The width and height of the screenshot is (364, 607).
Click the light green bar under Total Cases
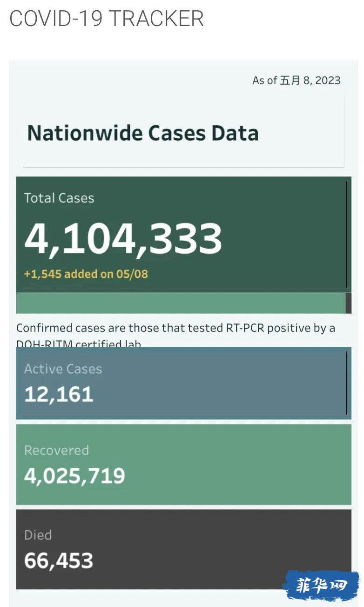coord(181,303)
